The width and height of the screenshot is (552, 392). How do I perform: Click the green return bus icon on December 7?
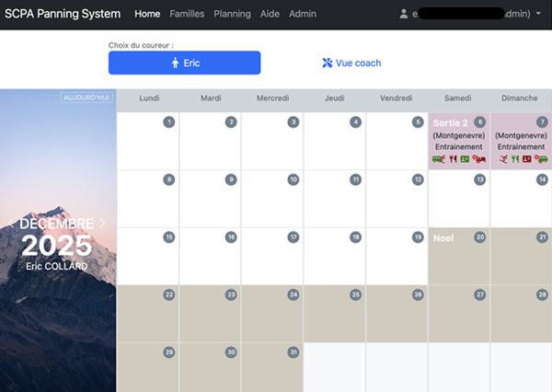[x=540, y=159]
